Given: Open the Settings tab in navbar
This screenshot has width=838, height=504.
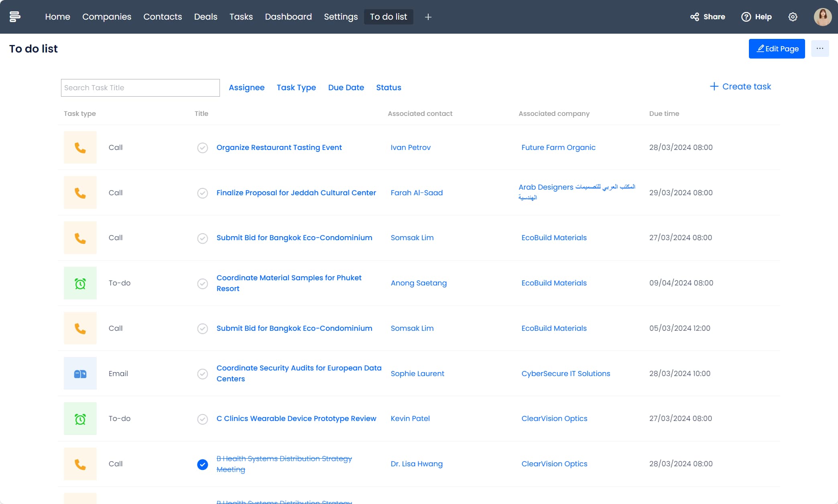Looking at the screenshot, I should [x=341, y=17].
